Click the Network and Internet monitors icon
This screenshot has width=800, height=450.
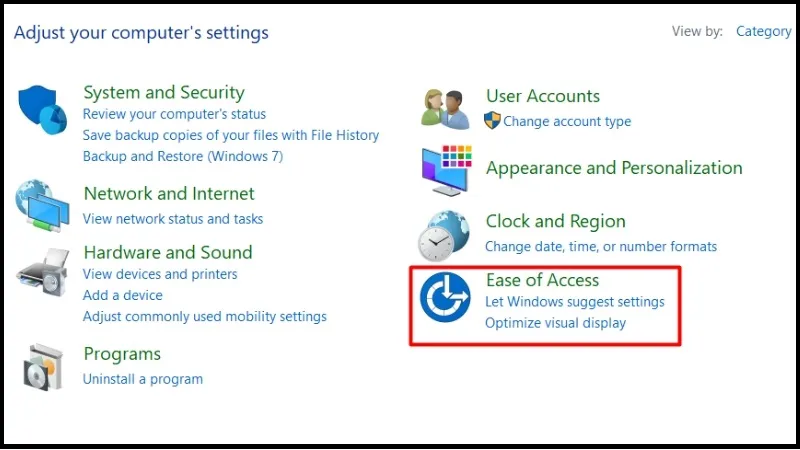(42, 209)
